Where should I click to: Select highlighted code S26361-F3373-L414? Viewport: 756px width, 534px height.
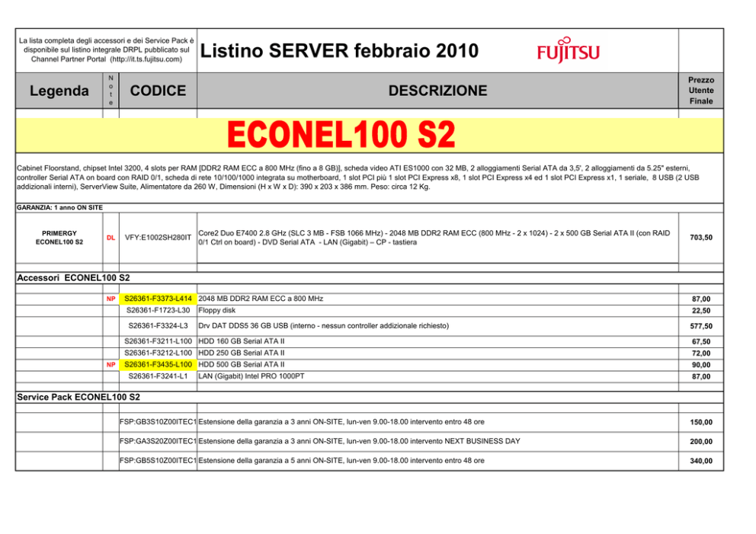coord(158,299)
